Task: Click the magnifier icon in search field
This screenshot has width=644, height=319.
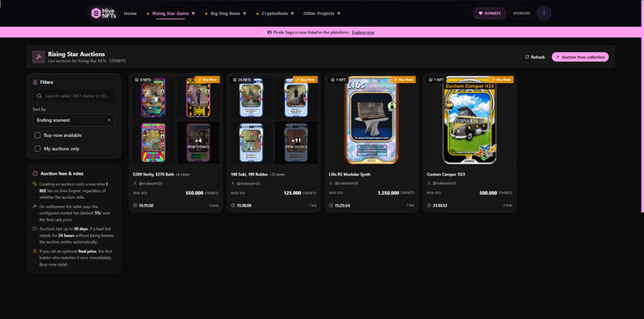Action: (39, 96)
